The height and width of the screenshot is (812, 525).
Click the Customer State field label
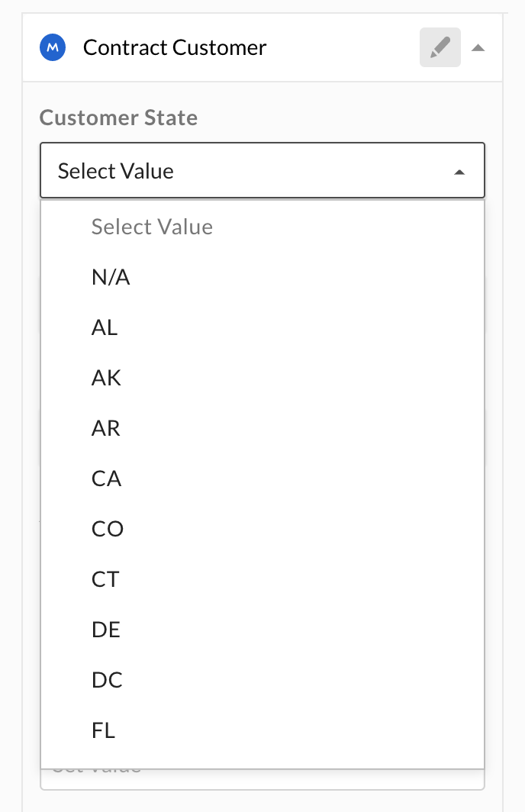[118, 118]
